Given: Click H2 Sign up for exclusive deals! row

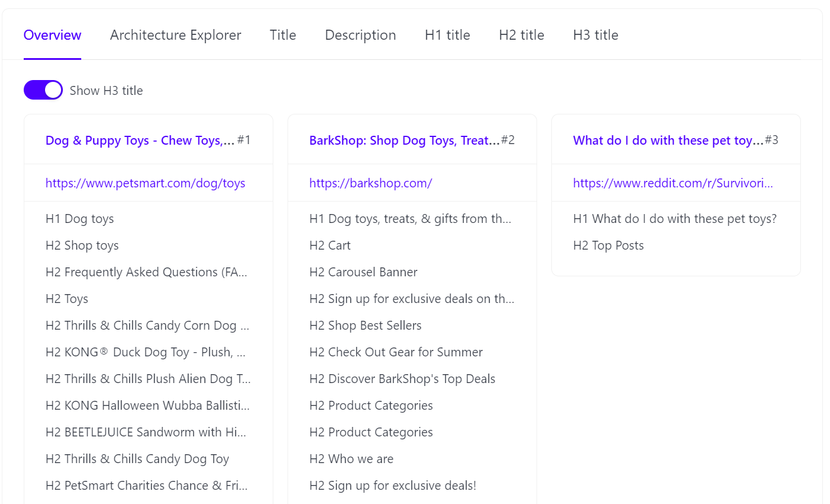Looking at the screenshot, I should [x=393, y=486].
